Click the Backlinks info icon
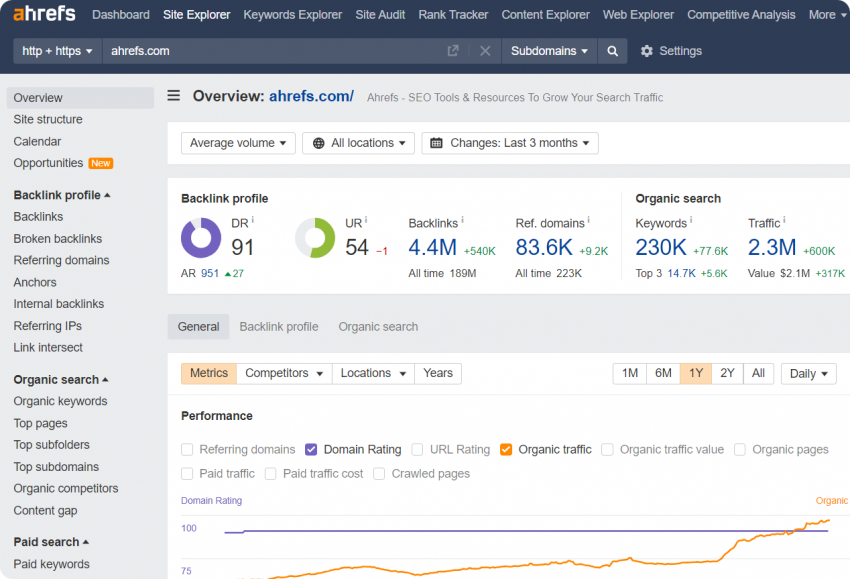Screen dimensions: 850x579 point(462,220)
